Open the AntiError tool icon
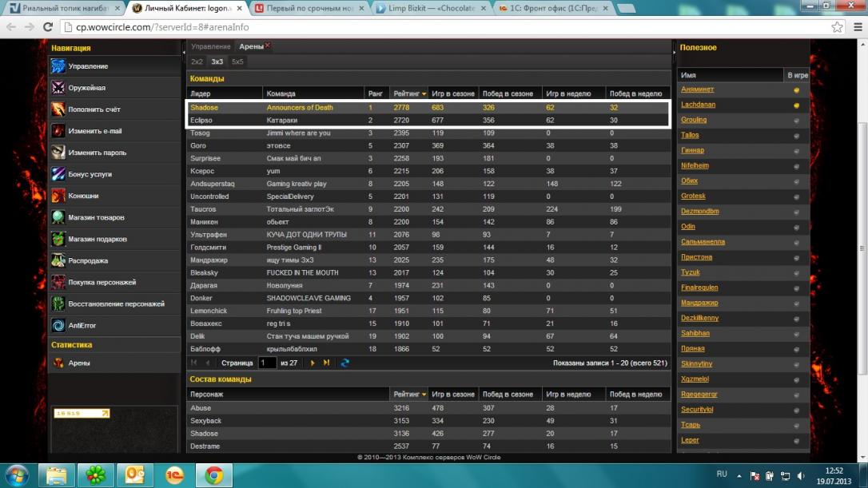 coord(58,325)
